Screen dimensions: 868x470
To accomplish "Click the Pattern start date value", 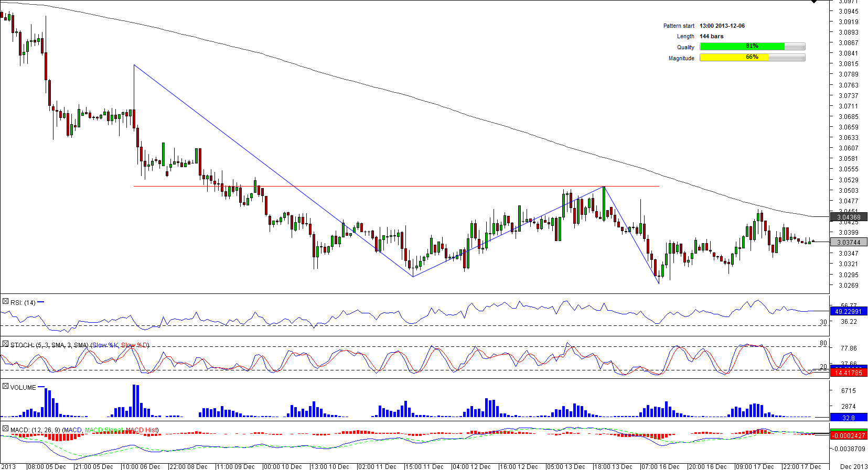I will 722,26.
